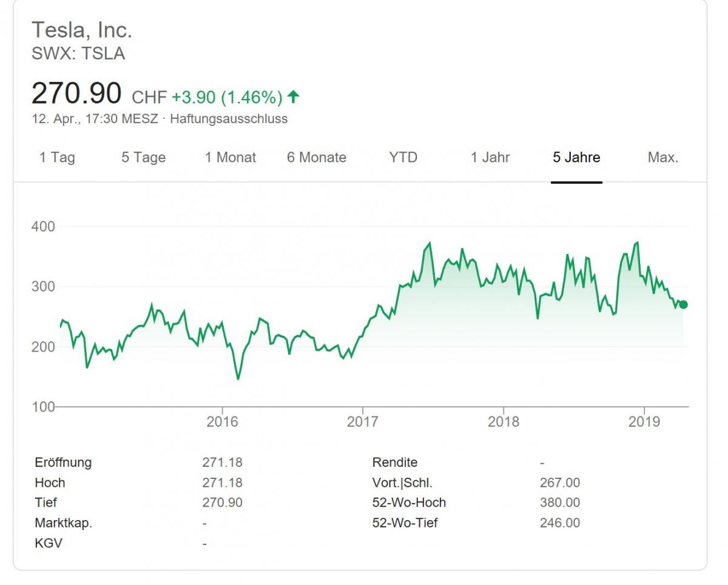Click the 400 y-axis label
Viewport: 728px width, 585px height.
pos(43,227)
